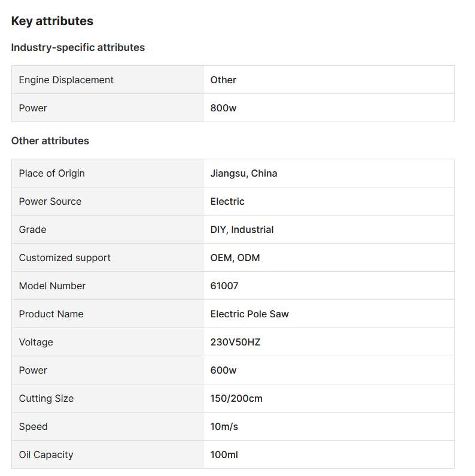This screenshot has width=475, height=476.
Task: Click the Jiangsu, China value
Action: [x=243, y=173]
